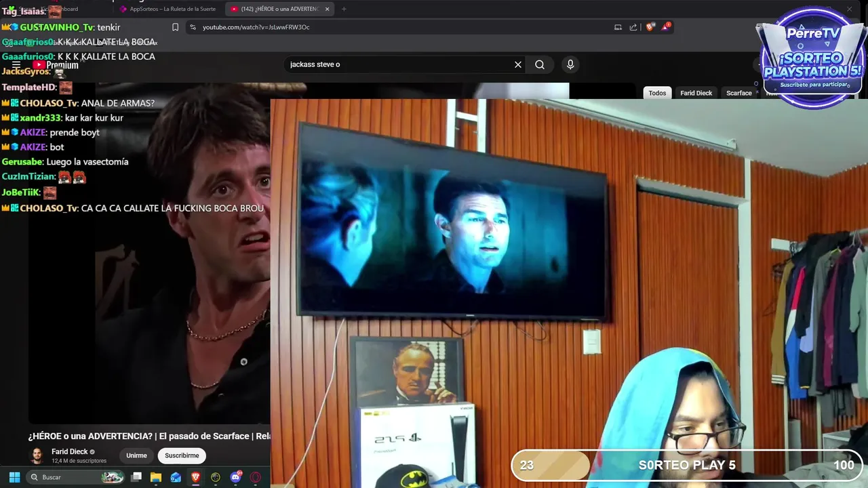Click AKIZE's chat message 'prende boyt'
The width and height of the screenshot is (868, 488).
coord(75,133)
